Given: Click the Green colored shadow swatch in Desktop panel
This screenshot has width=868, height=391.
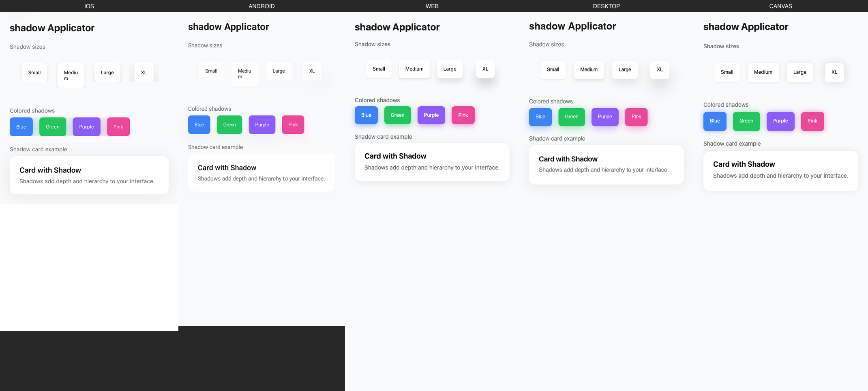Looking at the screenshot, I should [x=572, y=117].
